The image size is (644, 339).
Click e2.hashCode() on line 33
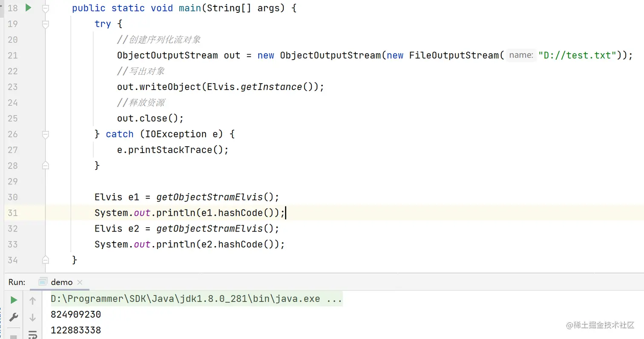(238, 244)
